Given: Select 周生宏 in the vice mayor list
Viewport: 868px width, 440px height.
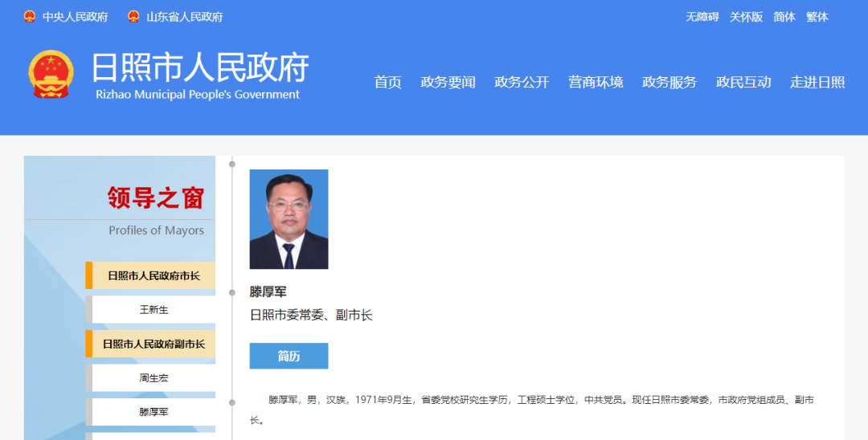Looking at the screenshot, I should pyautogui.click(x=154, y=377).
